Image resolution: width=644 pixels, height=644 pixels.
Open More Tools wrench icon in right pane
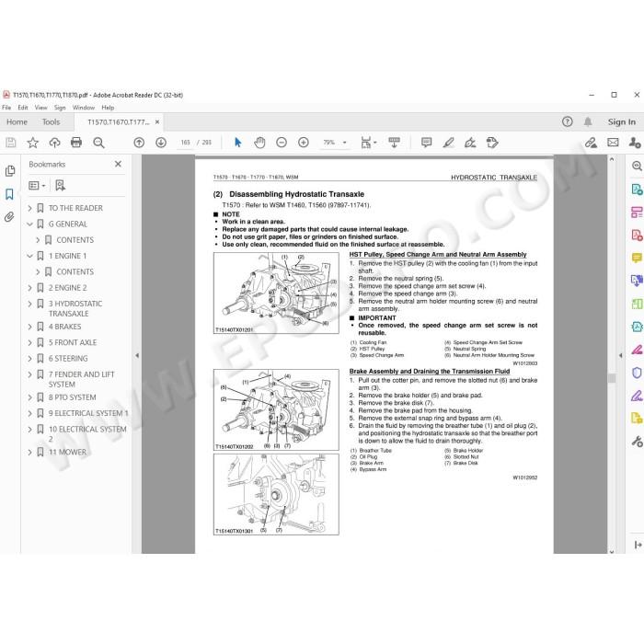[637, 441]
